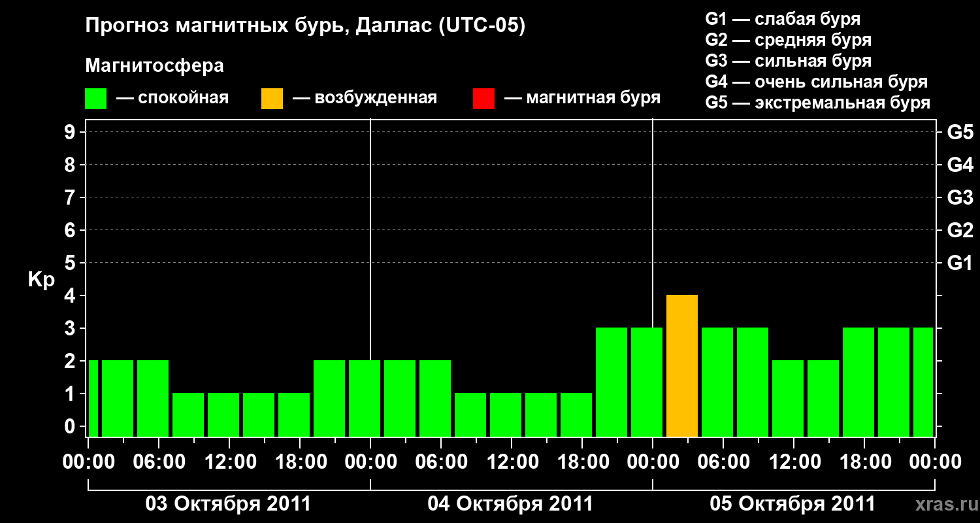This screenshot has height=523, width=980.
Task: Click the 06:00 time label for 04 Октября
Action: point(442,462)
